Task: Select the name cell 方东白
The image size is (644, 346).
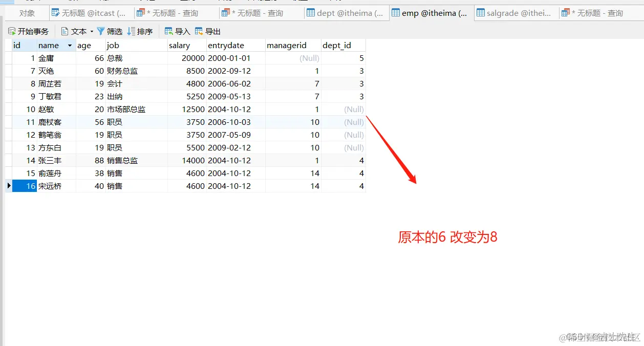Action: 56,148
